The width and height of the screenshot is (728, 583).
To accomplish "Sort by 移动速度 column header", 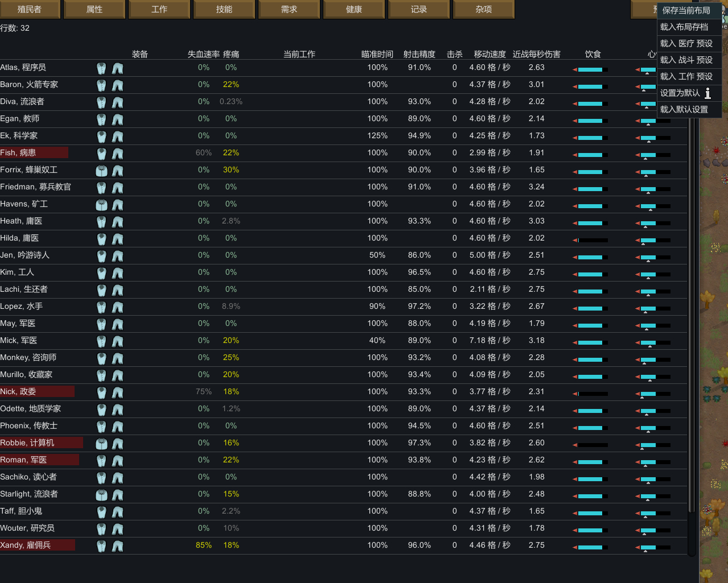I will pyautogui.click(x=490, y=54).
